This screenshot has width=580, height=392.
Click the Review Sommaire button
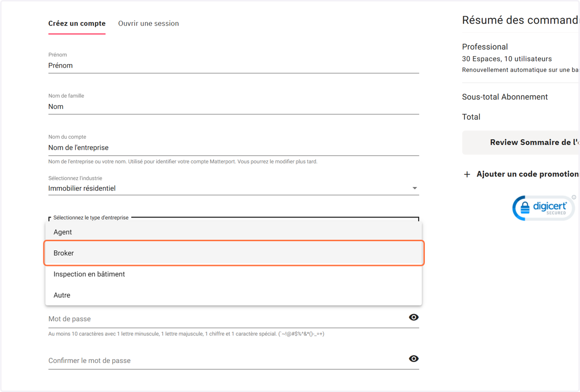point(521,143)
